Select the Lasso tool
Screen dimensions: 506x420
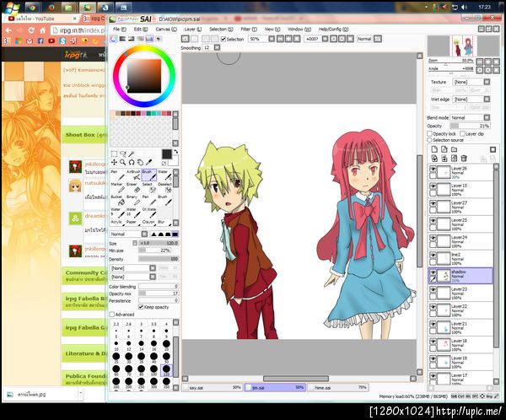[123, 153]
